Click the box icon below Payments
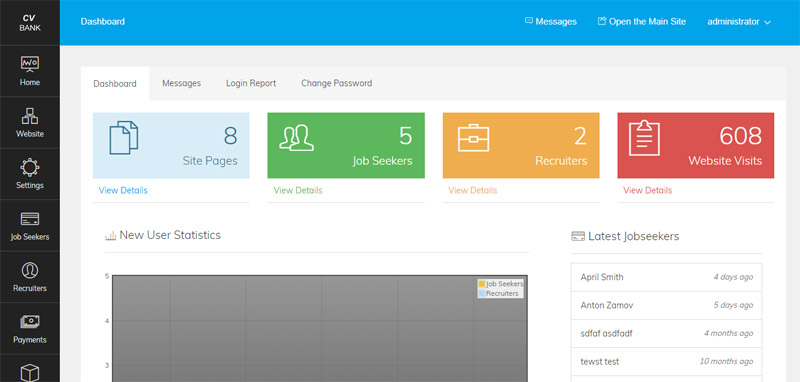The height and width of the screenshot is (382, 800). click(30, 373)
